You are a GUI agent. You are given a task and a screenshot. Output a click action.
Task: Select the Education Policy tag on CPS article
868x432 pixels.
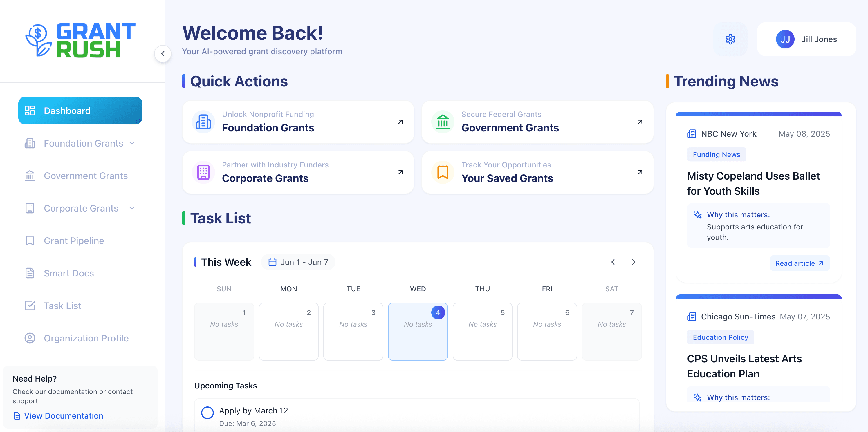[720, 337]
